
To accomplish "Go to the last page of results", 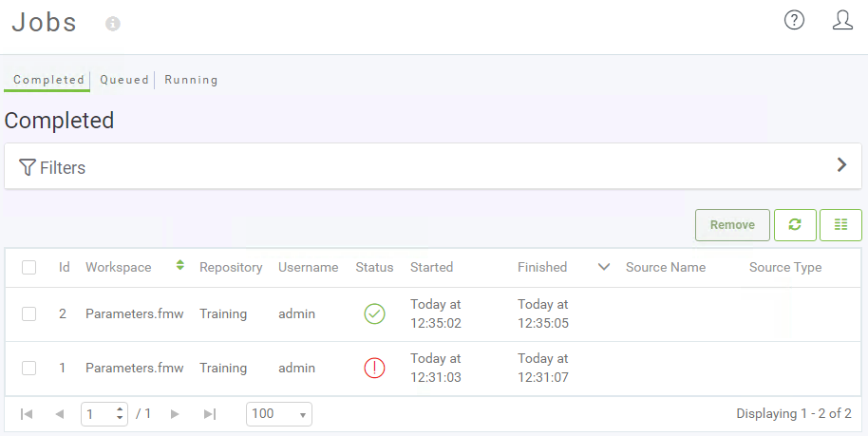I will (x=209, y=414).
